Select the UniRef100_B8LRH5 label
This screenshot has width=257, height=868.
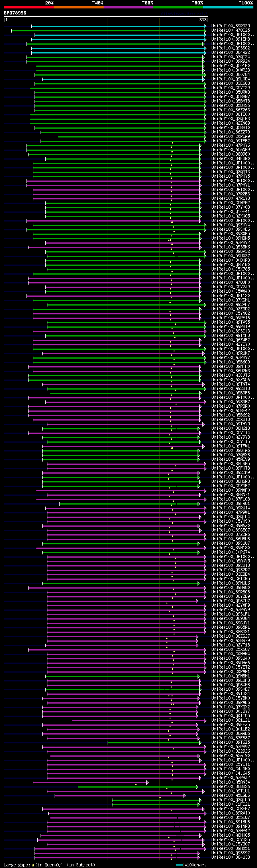230,464
